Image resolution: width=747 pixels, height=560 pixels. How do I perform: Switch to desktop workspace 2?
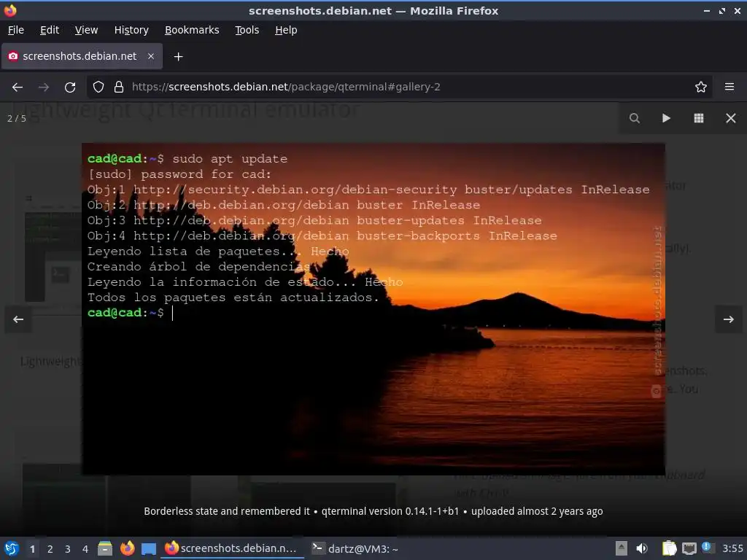coord(50,549)
